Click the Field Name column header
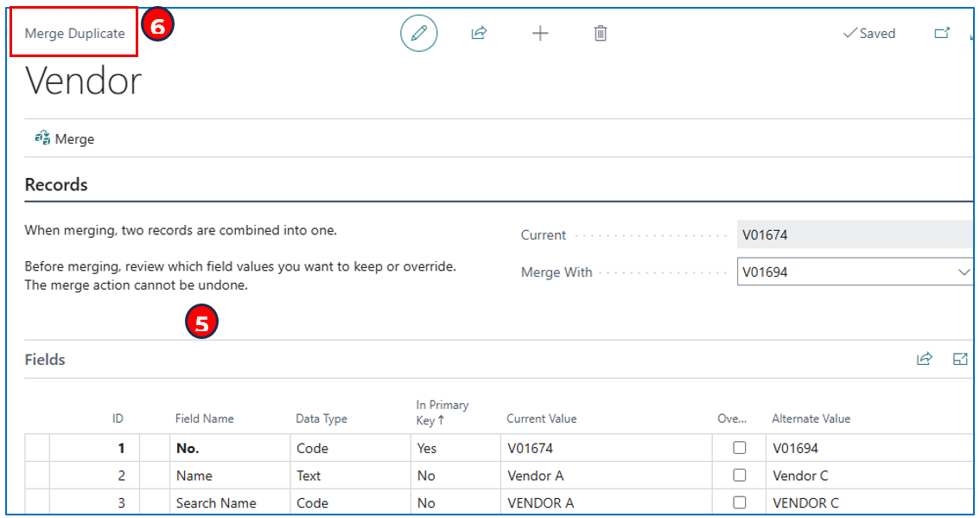Image resolution: width=980 pixels, height=518 pixels. pyautogui.click(x=205, y=419)
